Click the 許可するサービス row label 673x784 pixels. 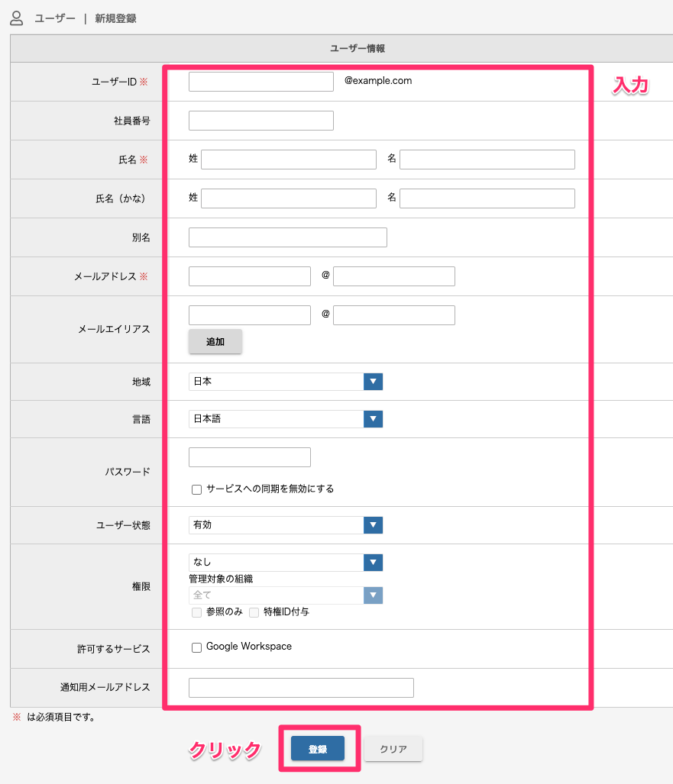tap(114, 649)
